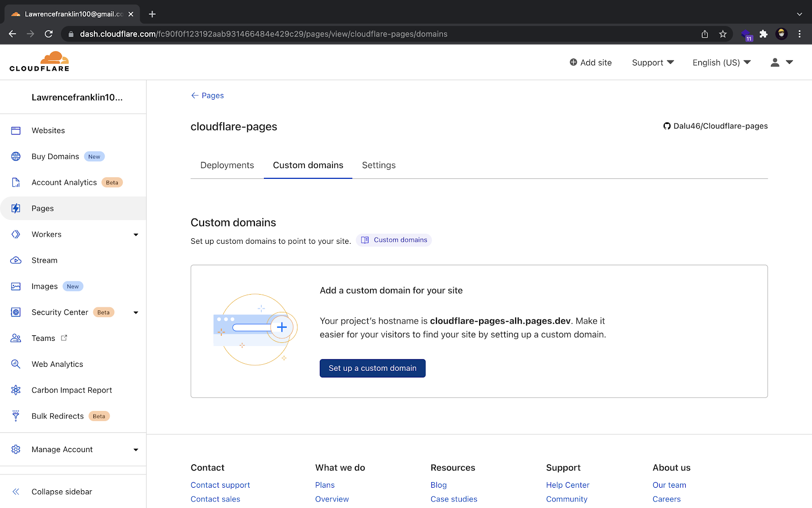The width and height of the screenshot is (812, 508).
Task: Click the Our team footer link
Action: pos(669,485)
